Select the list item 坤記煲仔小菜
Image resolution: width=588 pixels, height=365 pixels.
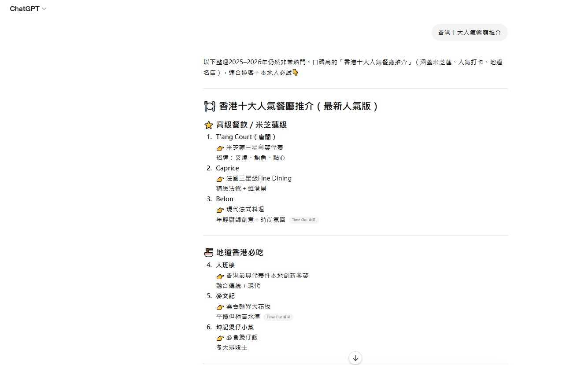pyautogui.click(x=235, y=327)
